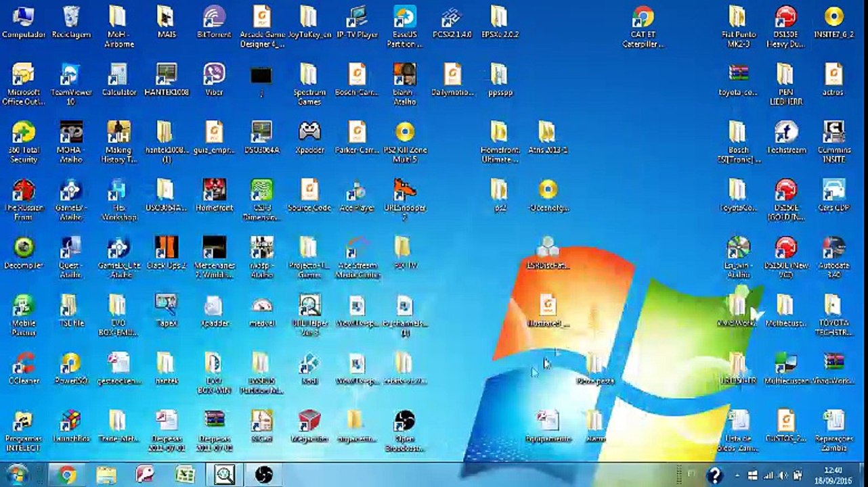Open the Homefront Ultimate folder
The width and height of the screenshot is (868, 487).
pos(500,143)
